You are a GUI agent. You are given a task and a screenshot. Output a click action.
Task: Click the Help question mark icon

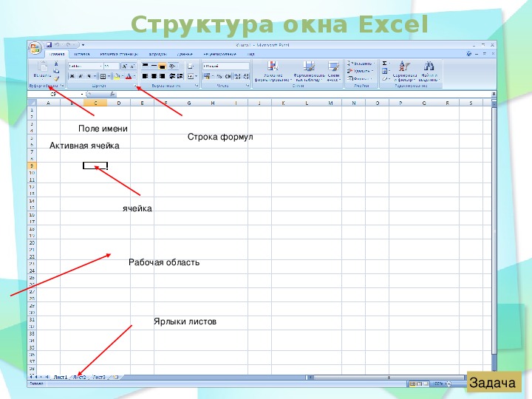click(x=468, y=54)
